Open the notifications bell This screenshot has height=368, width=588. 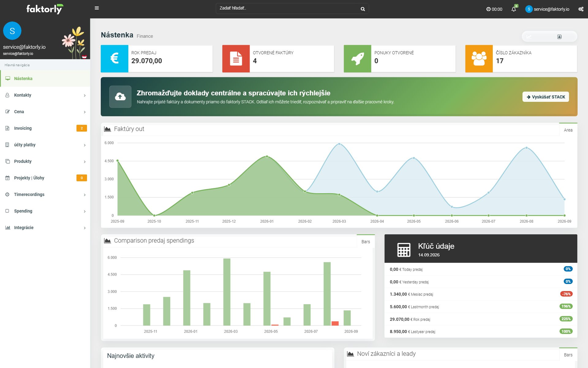click(x=513, y=9)
